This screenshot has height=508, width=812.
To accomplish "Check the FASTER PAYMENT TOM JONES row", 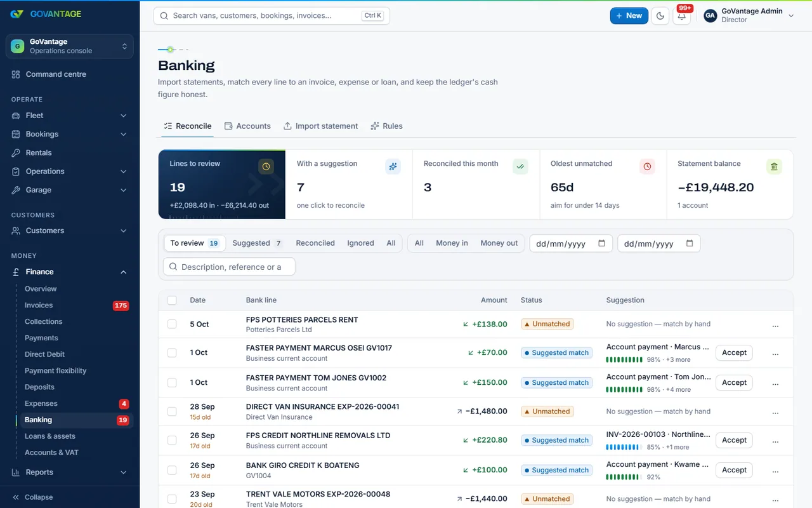I will tap(172, 383).
